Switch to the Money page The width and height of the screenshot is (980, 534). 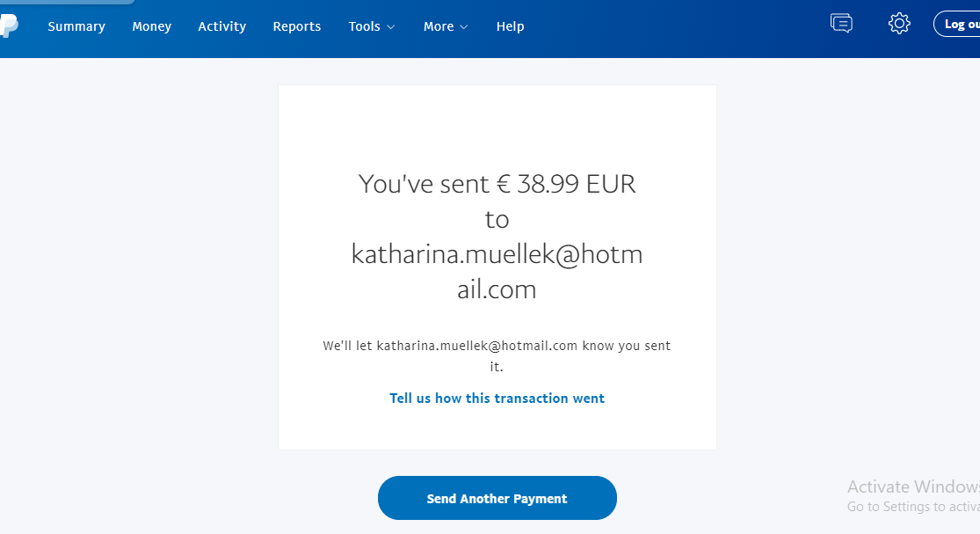tap(152, 26)
